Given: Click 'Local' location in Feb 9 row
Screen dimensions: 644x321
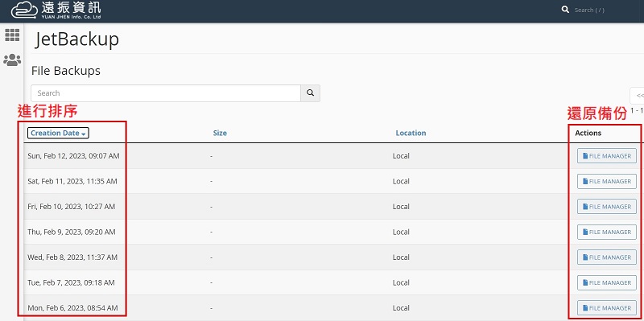Looking at the screenshot, I should pos(401,232).
